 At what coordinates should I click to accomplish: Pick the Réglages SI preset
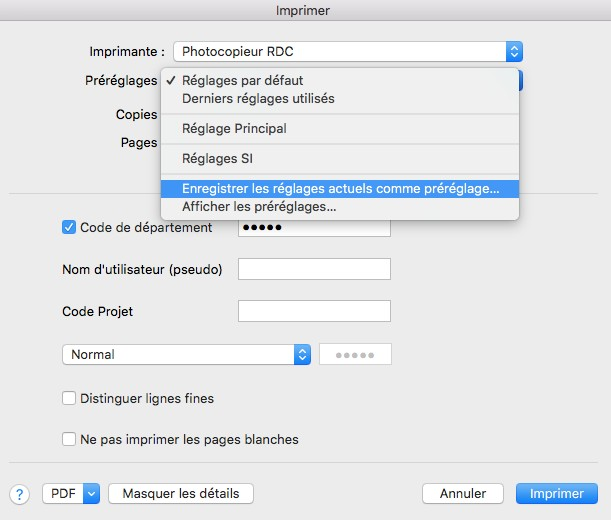217,158
